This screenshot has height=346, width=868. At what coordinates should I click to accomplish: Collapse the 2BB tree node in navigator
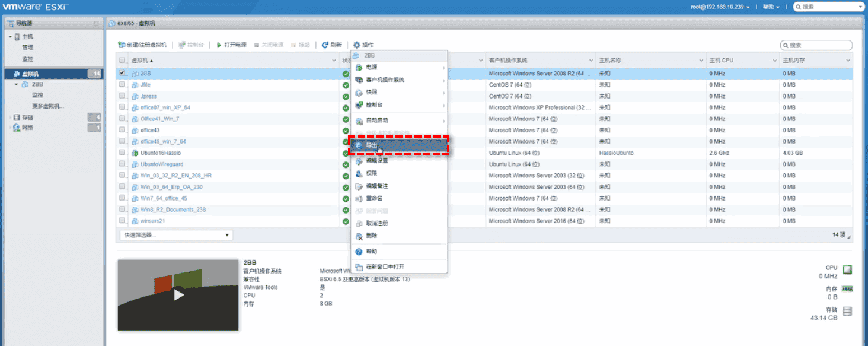click(x=17, y=85)
